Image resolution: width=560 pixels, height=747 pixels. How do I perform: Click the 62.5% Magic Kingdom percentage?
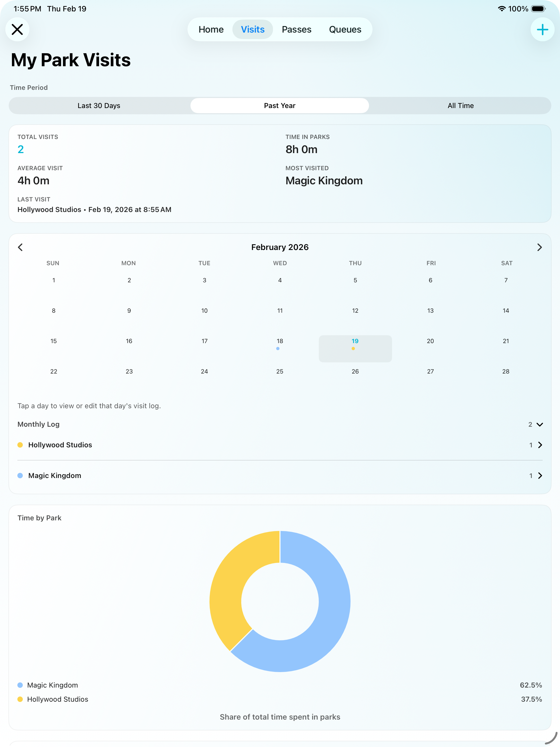[531, 685]
